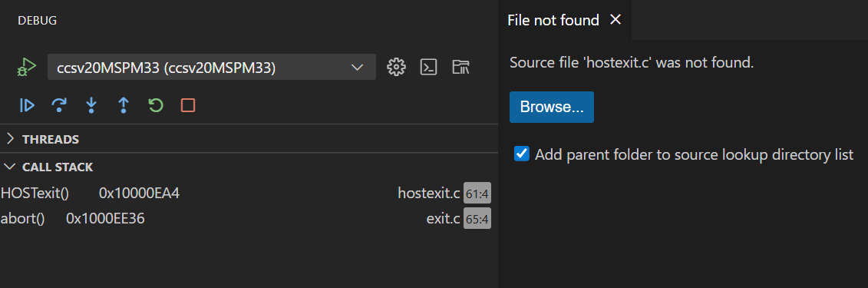868x288 pixels.
Task: Click the icon right of debug console
Action: (460, 67)
